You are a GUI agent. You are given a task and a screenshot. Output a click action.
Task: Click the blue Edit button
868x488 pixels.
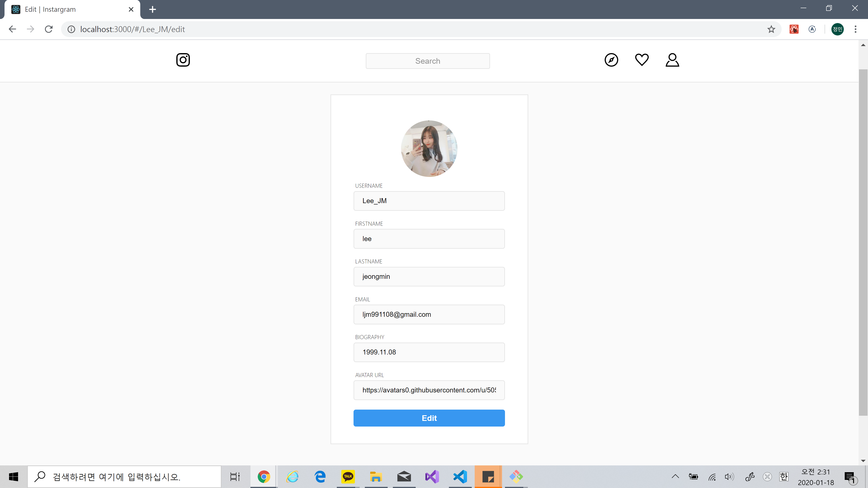(x=429, y=418)
